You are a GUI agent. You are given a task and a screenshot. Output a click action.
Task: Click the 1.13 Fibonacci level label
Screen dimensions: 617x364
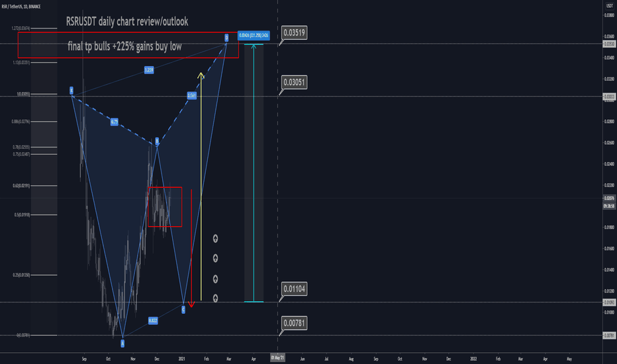21,63
